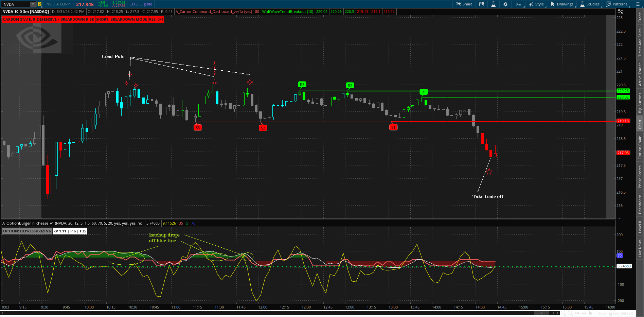The height and width of the screenshot is (317, 644).
Task: Click the R2 resistance marker
Action: pos(350,86)
